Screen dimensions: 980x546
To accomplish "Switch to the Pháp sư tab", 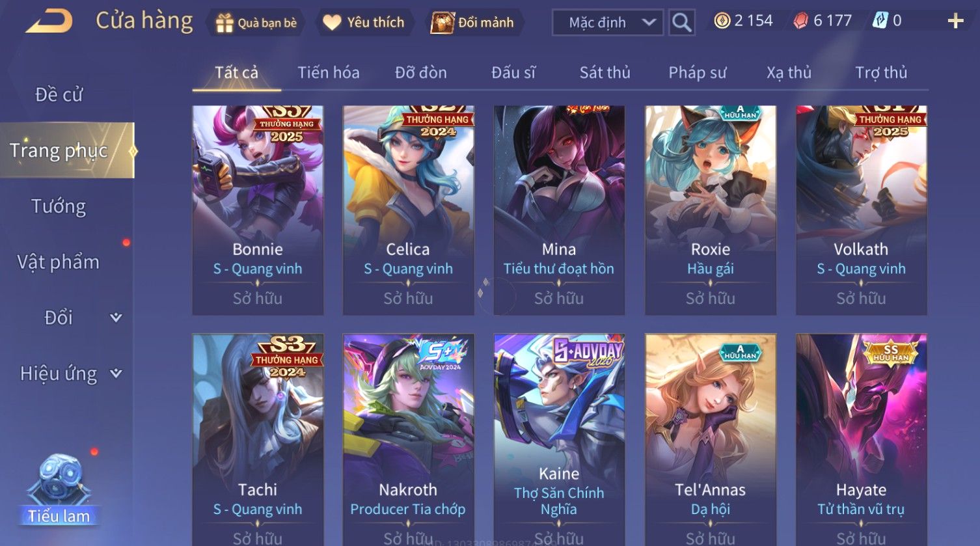I will tap(697, 72).
